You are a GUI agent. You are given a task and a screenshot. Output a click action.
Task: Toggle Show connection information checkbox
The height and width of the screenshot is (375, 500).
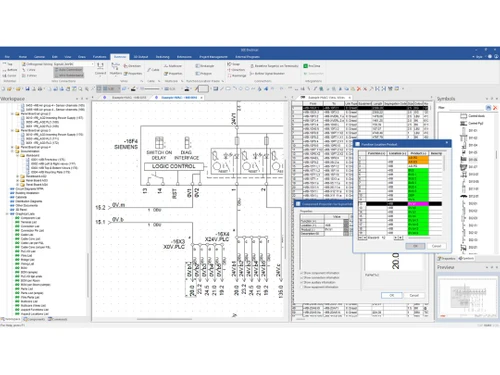tap(302, 278)
